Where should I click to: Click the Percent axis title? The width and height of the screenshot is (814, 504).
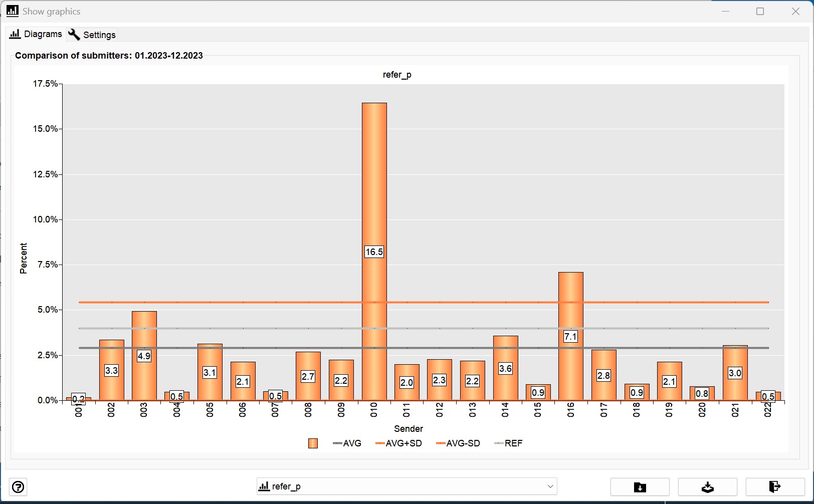23,259
